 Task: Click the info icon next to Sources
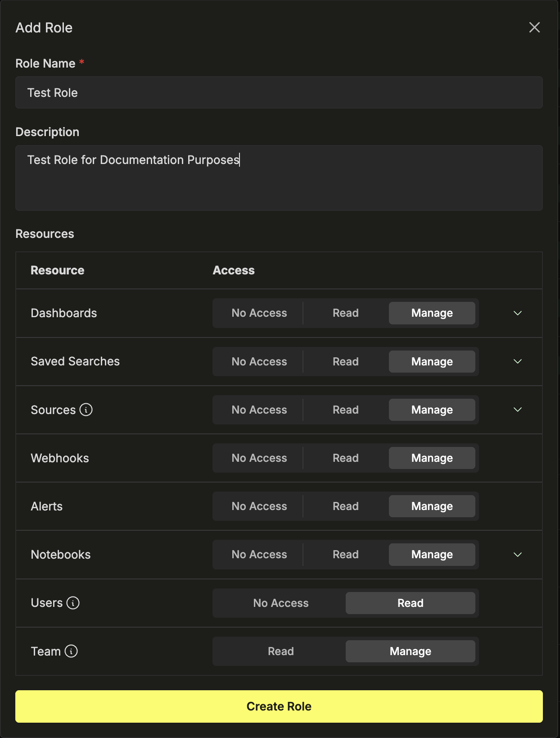[x=86, y=410]
